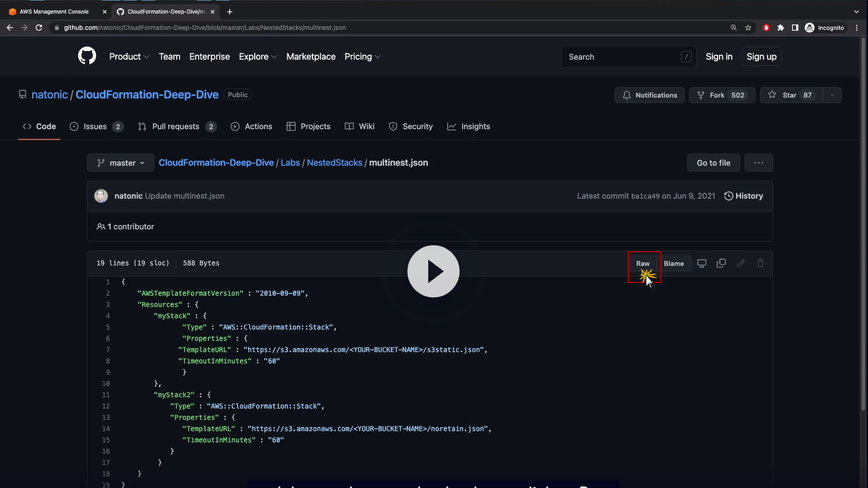The width and height of the screenshot is (868, 488).
Task: Click the Marketplace nav link
Action: [311, 57]
